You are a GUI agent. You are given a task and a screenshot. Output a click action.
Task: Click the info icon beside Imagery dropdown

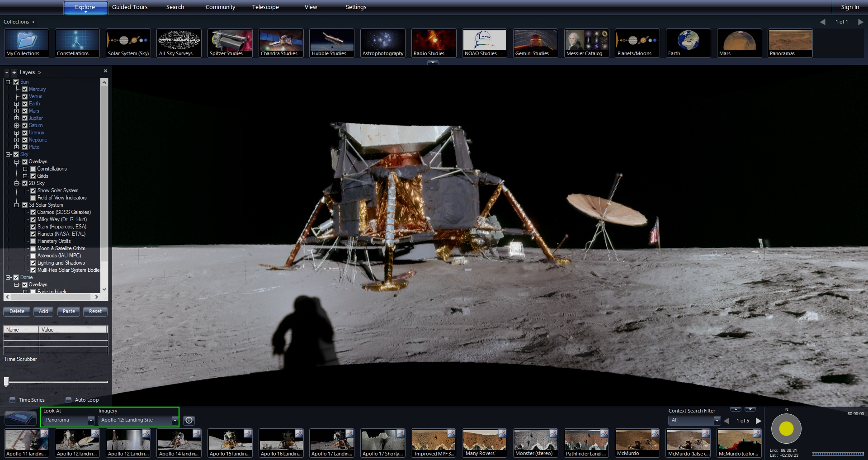[x=189, y=420]
